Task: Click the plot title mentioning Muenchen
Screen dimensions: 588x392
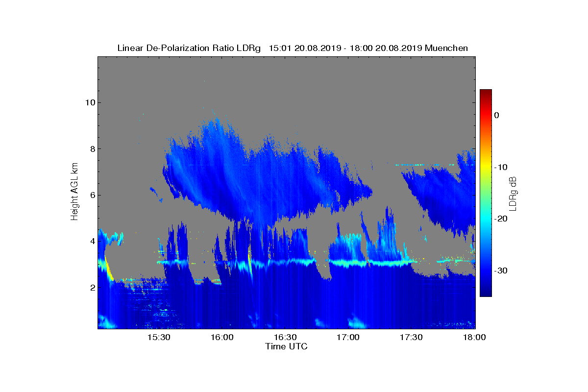Action: (293, 48)
